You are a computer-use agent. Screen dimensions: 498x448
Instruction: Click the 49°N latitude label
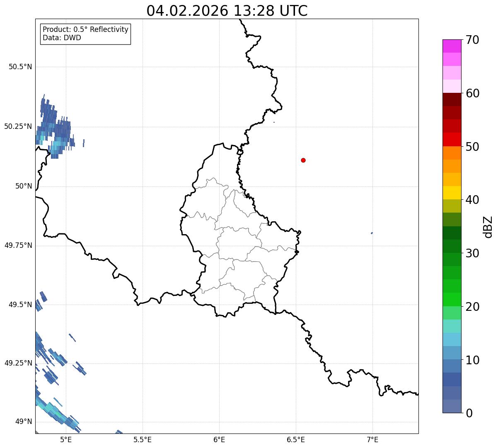pos(24,421)
